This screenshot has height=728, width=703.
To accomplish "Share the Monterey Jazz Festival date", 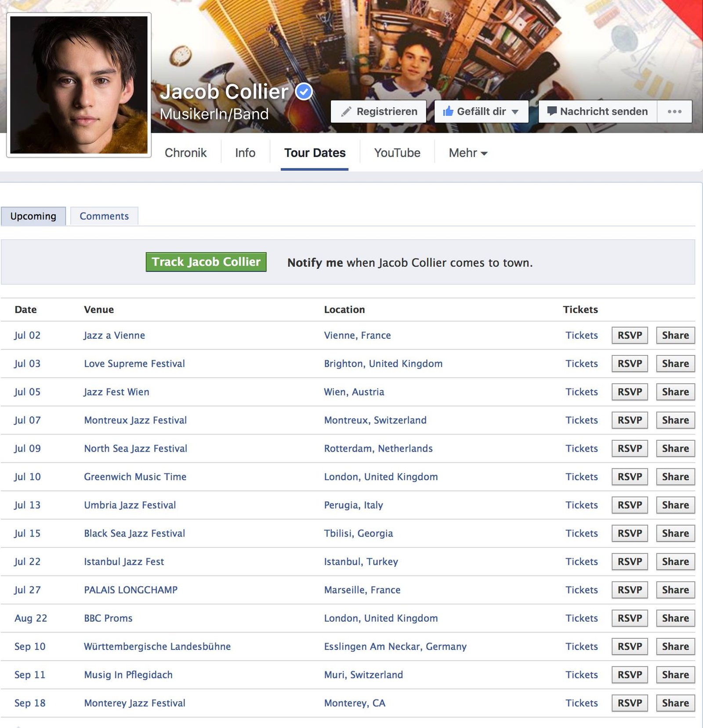I will [x=675, y=703].
